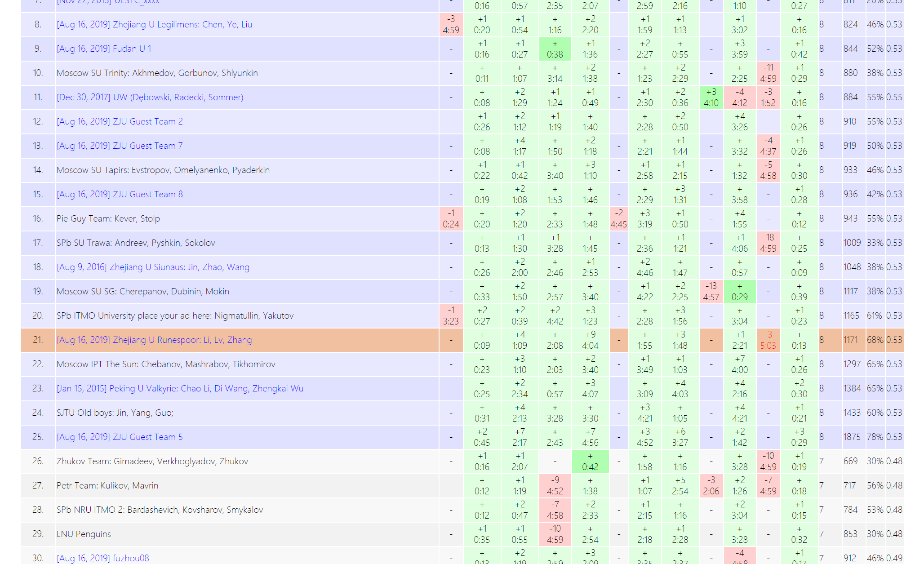The width and height of the screenshot is (924, 564).
Task: Click SPb SU Trawa's -18 4:59 cell
Action: tap(768, 243)
